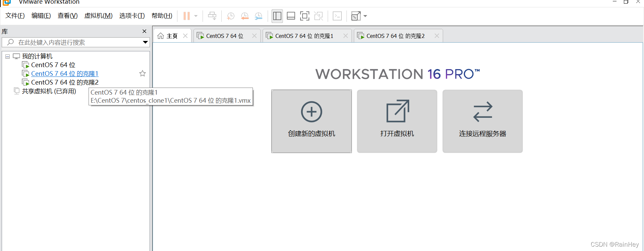Close the CentOS 7 64 位 tab

coord(254,36)
